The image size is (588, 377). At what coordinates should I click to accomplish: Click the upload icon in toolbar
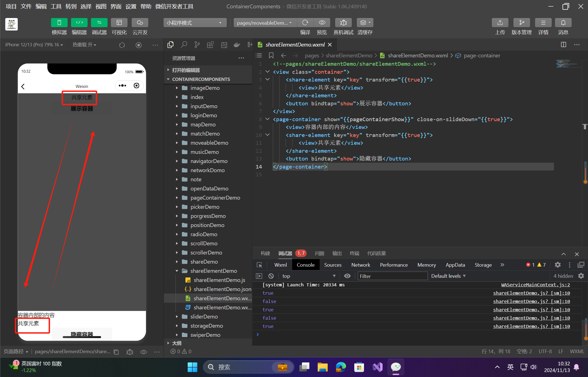click(500, 23)
